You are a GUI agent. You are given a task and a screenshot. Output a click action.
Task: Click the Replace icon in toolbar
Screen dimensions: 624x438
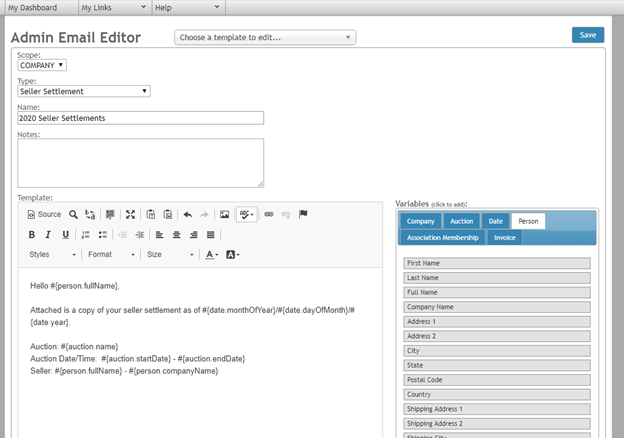tap(90, 214)
